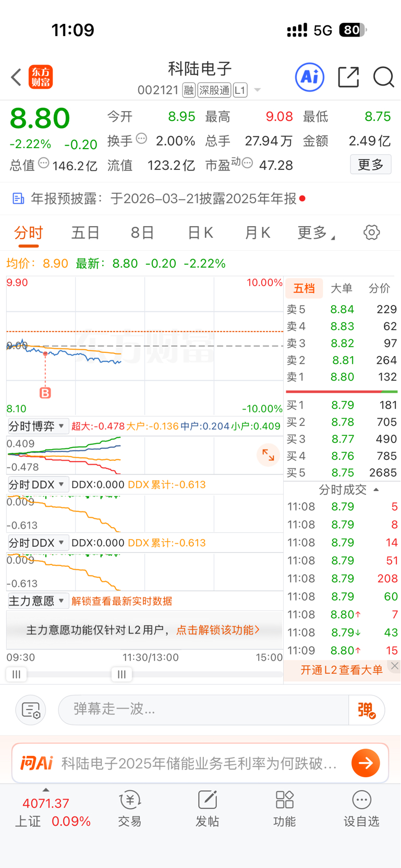The width and height of the screenshot is (401, 868).
Task: Tap 卖5 price 8.84 row
Action: (x=342, y=309)
